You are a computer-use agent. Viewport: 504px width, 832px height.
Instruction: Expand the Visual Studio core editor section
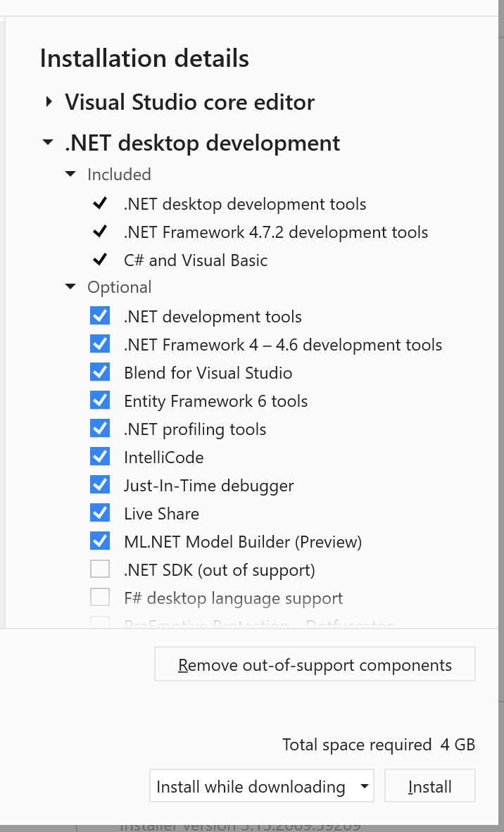pos(49,102)
